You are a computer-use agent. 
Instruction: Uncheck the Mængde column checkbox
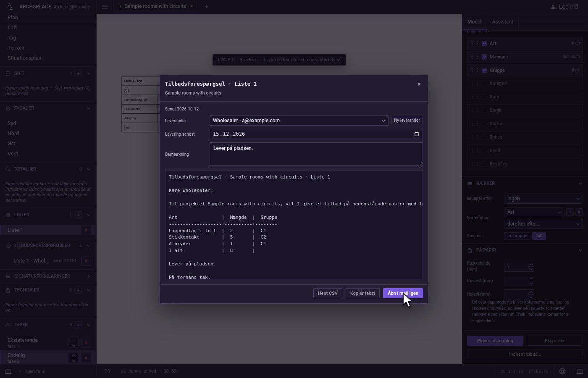pos(485,57)
